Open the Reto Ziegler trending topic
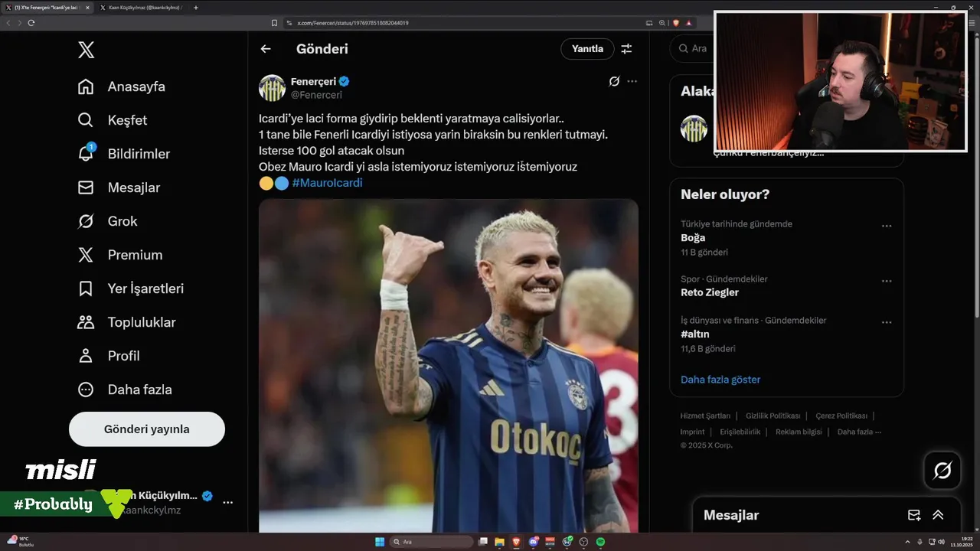The height and width of the screenshot is (551, 980). point(710,292)
